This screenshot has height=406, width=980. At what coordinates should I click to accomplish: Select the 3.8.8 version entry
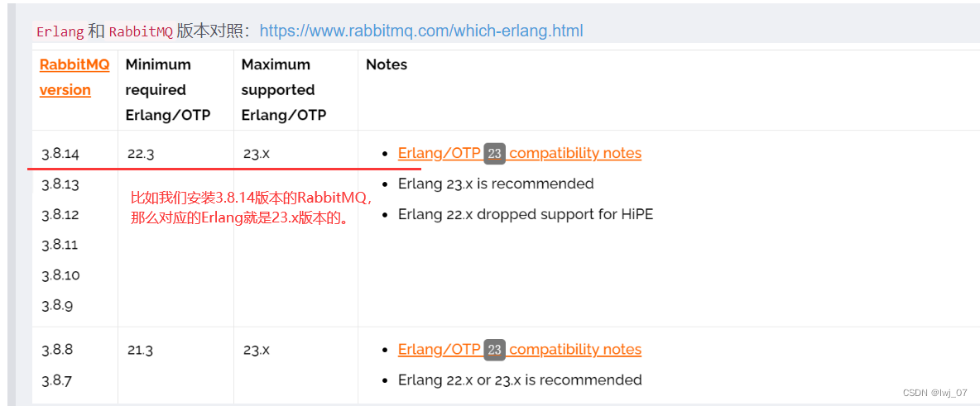click(x=57, y=350)
